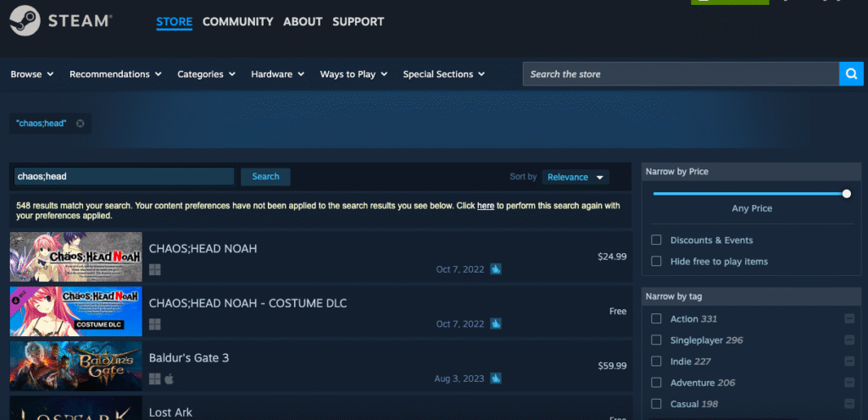The height and width of the screenshot is (420, 868).
Task: Click the $59.99 price
Action: coord(612,366)
